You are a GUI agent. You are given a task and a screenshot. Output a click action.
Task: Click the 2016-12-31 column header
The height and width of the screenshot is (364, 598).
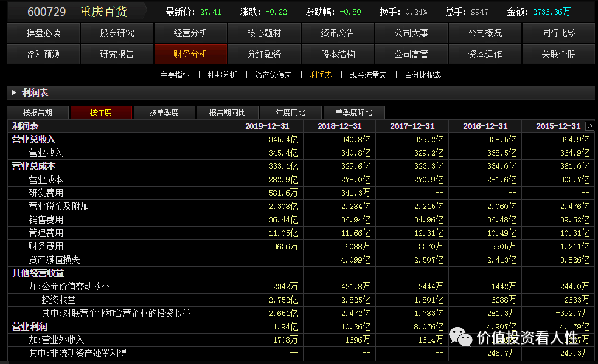(485, 126)
